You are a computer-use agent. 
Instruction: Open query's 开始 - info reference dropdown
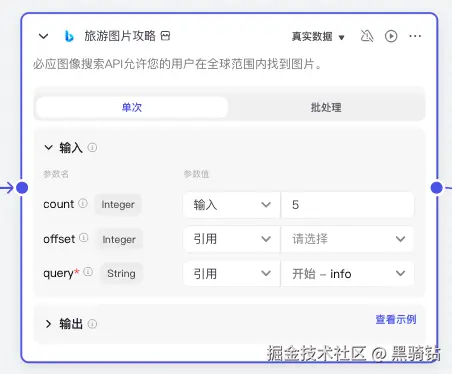[347, 274]
